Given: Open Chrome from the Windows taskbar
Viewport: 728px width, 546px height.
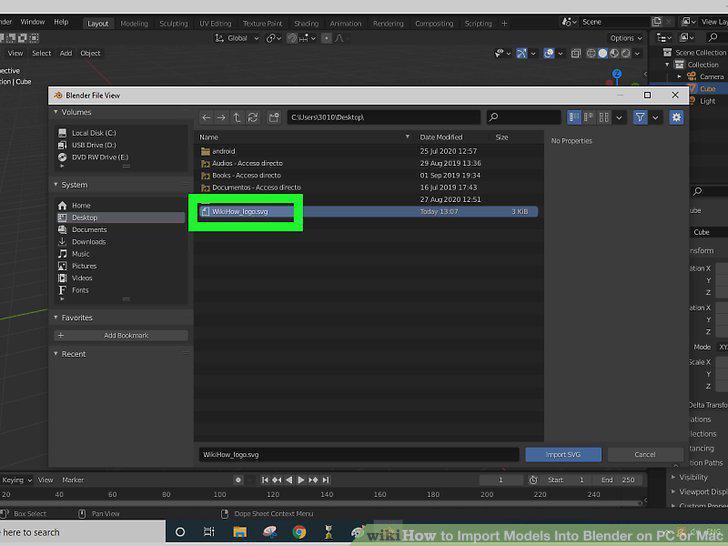Looking at the screenshot, I should point(299,532).
